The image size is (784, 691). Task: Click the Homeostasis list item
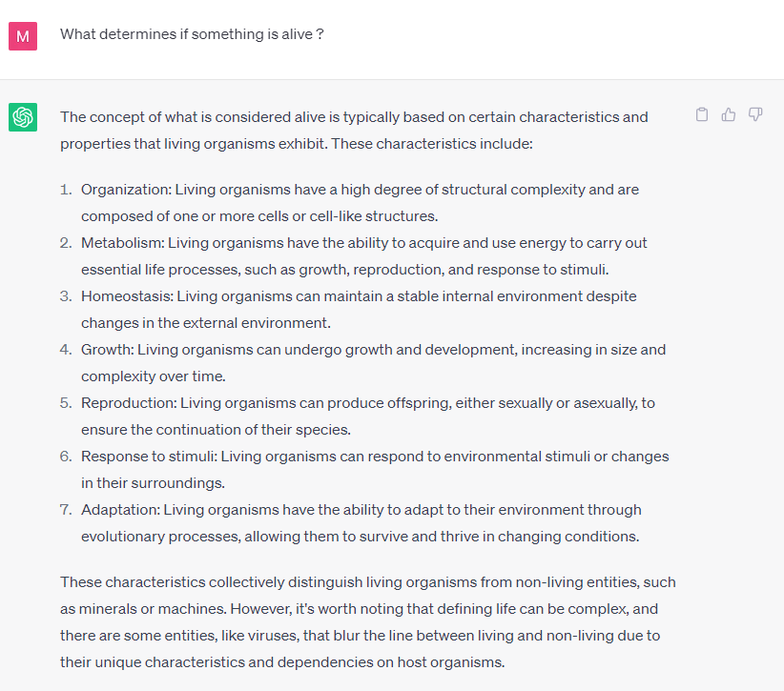(359, 309)
